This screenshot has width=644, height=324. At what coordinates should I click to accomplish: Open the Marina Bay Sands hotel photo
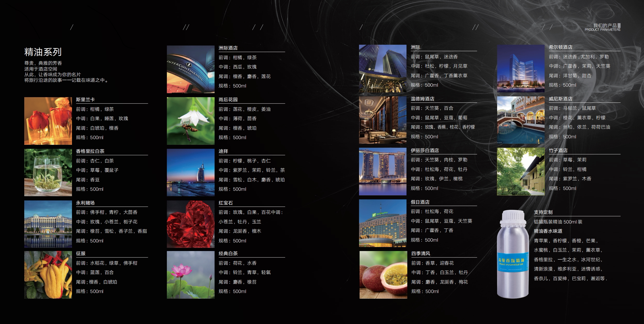383,172
